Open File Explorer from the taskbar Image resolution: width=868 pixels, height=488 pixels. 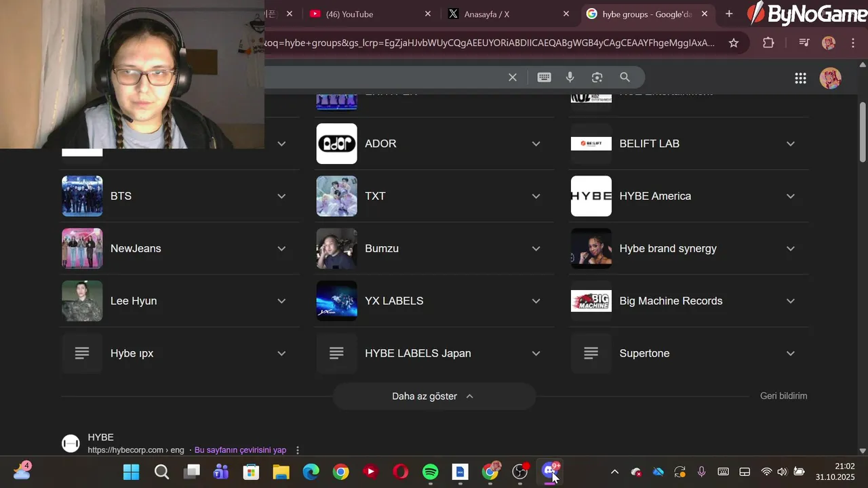281,472
